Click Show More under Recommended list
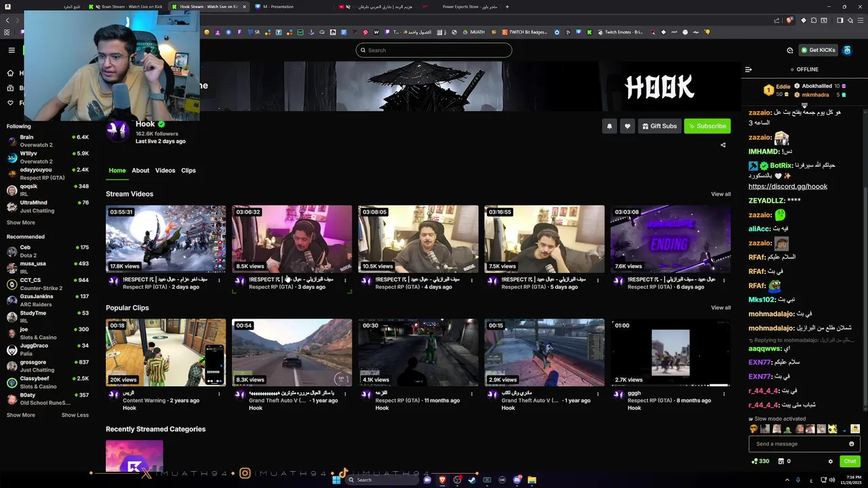The width and height of the screenshot is (868, 488). 21,415
